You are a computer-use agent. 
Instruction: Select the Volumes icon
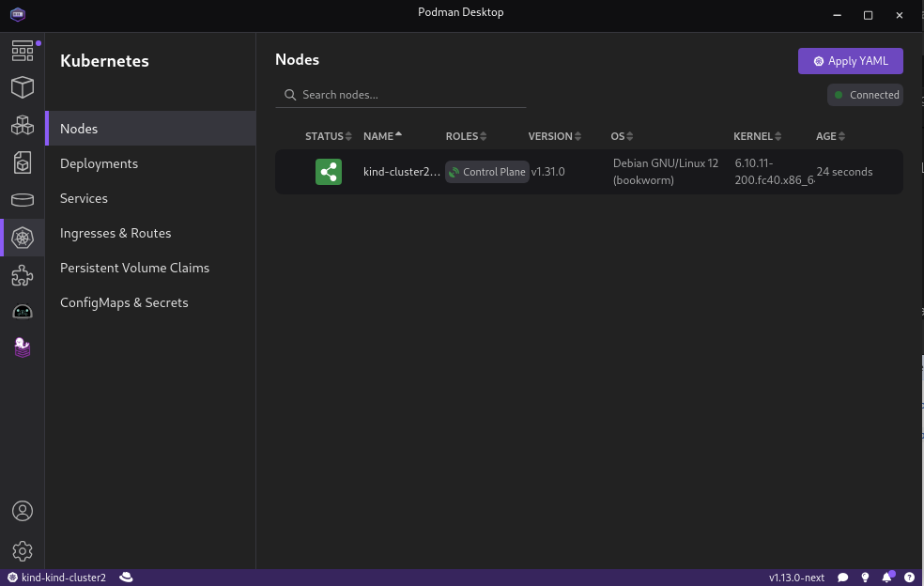click(x=23, y=198)
